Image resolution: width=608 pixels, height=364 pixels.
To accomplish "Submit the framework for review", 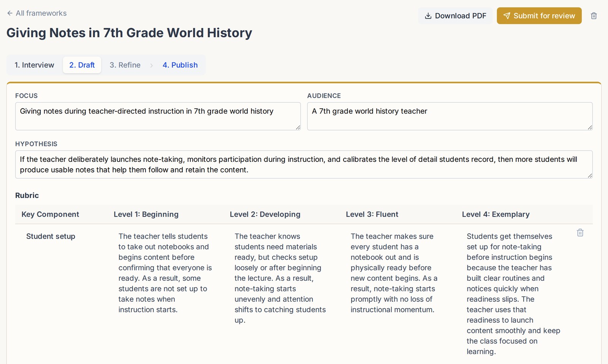I will [539, 16].
